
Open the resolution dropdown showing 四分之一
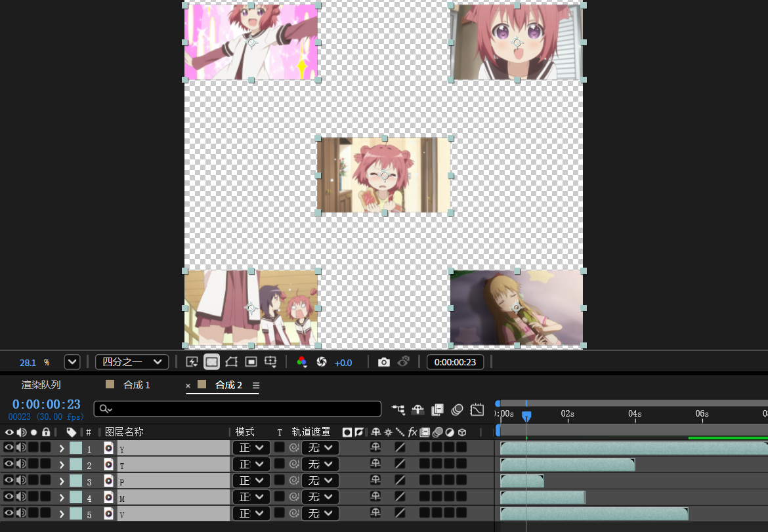coord(132,362)
